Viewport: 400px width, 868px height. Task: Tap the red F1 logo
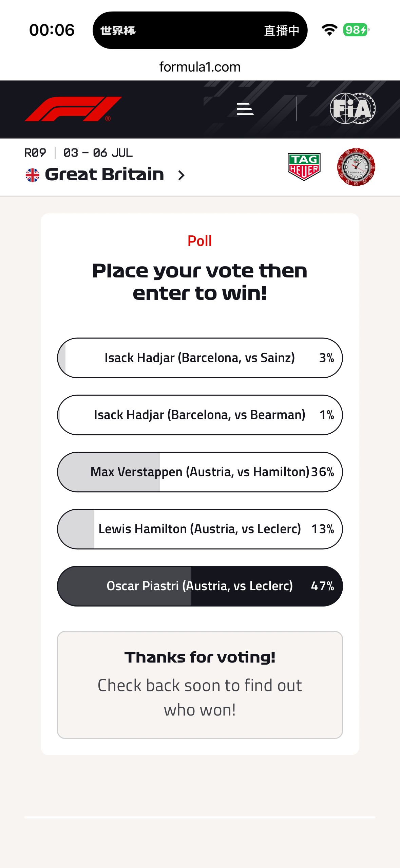[x=73, y=109]
